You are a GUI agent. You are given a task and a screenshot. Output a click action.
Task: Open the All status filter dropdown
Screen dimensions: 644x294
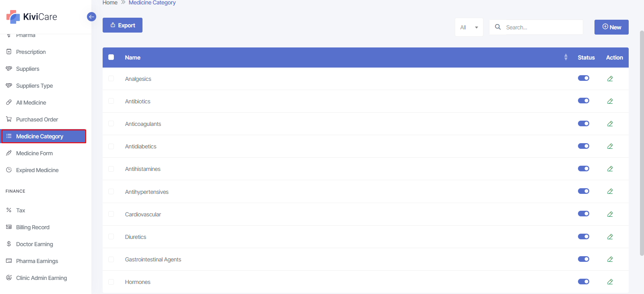click(469, 27)
